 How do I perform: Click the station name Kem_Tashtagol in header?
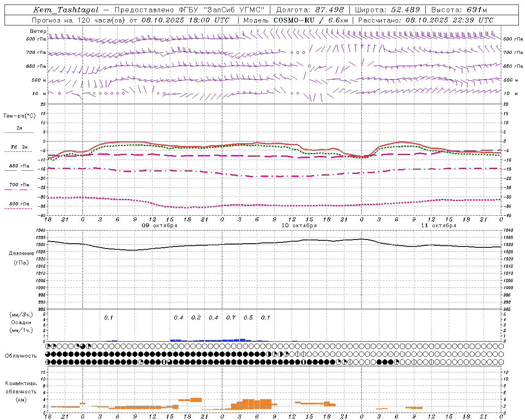66,10
